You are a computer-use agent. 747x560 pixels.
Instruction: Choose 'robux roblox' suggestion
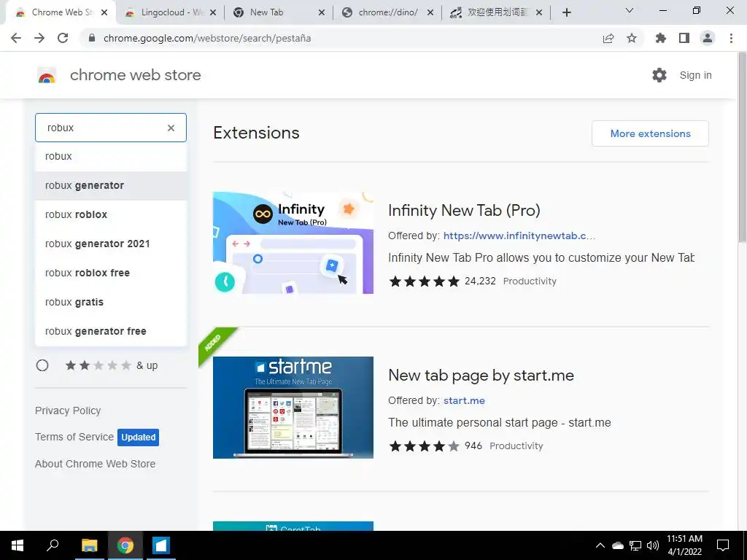[x=111, y=215]
